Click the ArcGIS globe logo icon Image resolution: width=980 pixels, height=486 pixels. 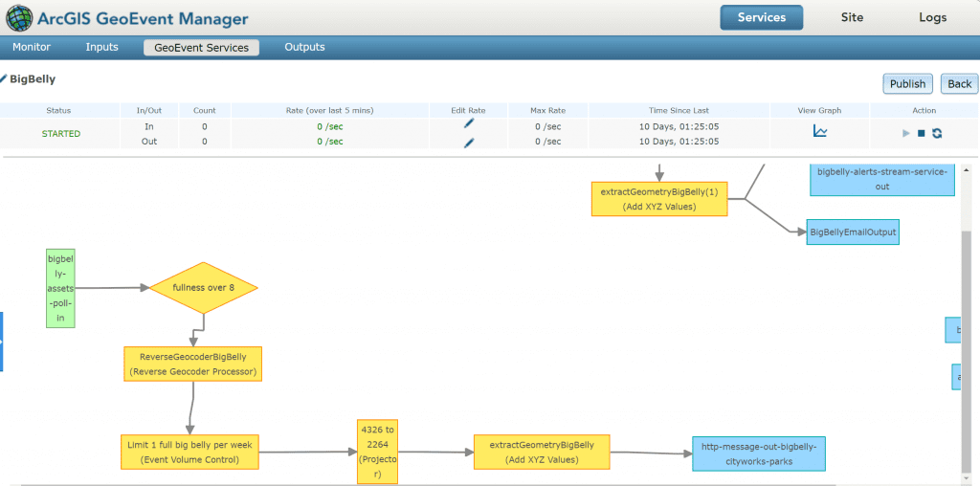[19, 18]
